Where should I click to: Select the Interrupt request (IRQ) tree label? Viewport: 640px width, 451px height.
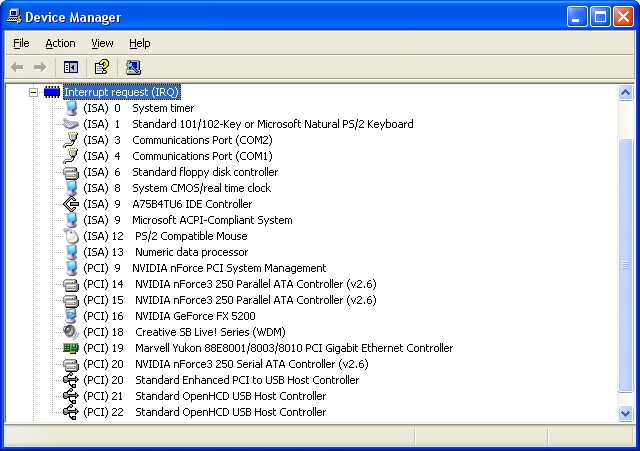pos(122,92)
